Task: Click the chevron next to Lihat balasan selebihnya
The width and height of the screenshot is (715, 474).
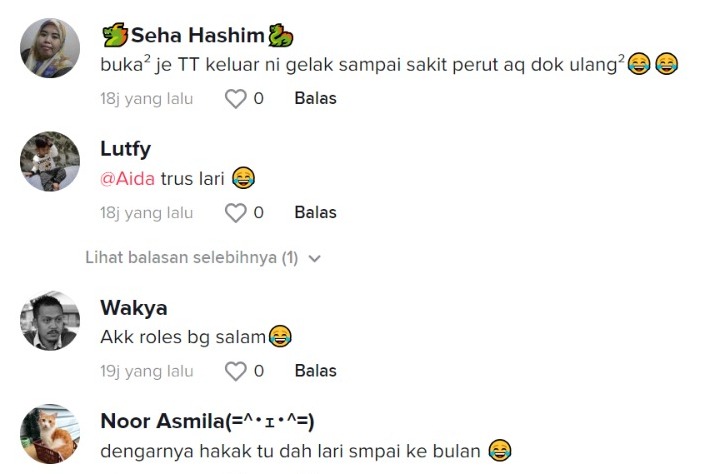Action: 315,258
